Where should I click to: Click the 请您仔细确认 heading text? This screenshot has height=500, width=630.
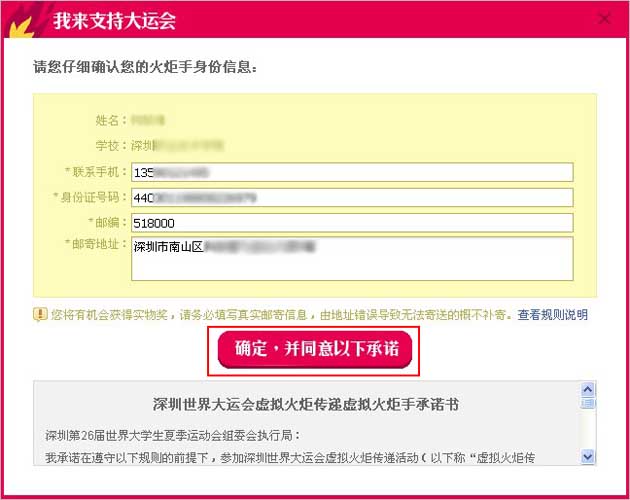pyautogui.click(x=145, y=67)
